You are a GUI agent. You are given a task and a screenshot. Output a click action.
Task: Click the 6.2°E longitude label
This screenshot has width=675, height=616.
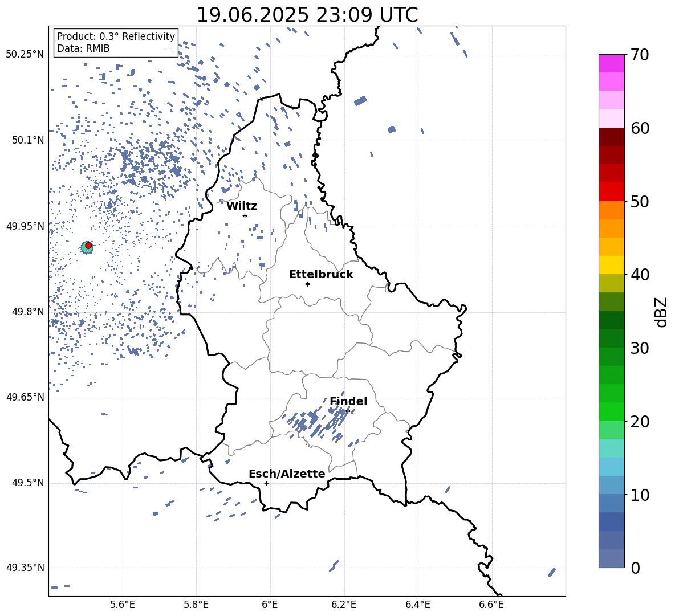tap(344, 605)
